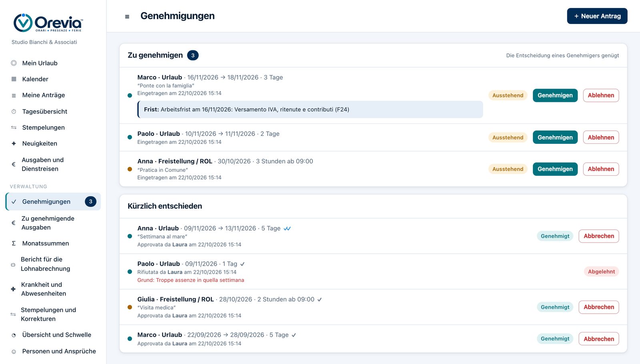Click the Frist notice about Versamento IVA
Image resolution: width=640 pixels, height=364 pixels.
tap(310, 109)
